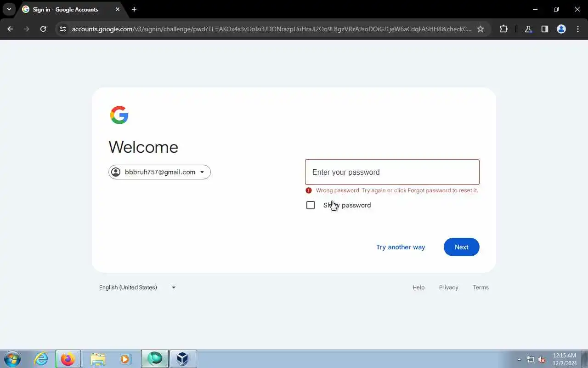Click the browser back arrow
The width and height of the screenshot is (588, 368).
click(10, 29)
